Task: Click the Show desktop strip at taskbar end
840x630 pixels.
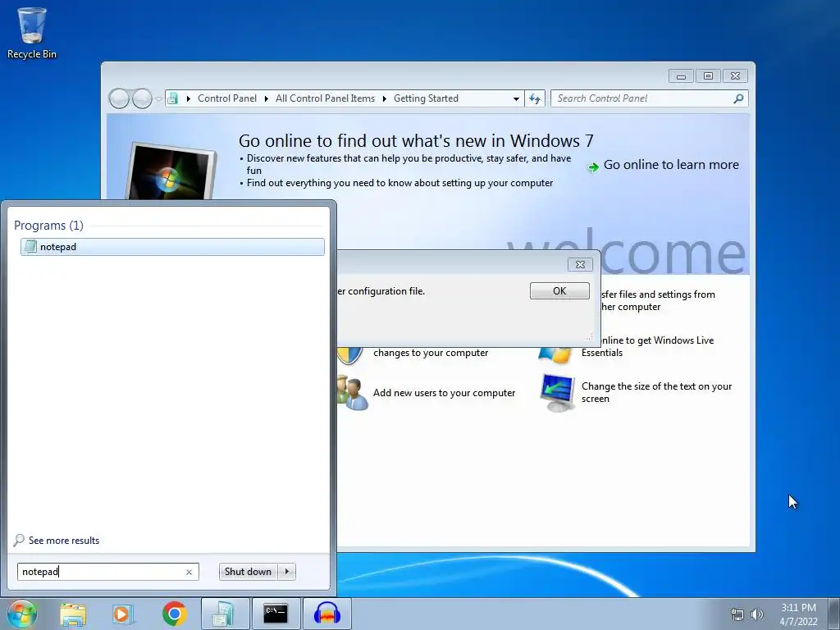Action: 833,614
